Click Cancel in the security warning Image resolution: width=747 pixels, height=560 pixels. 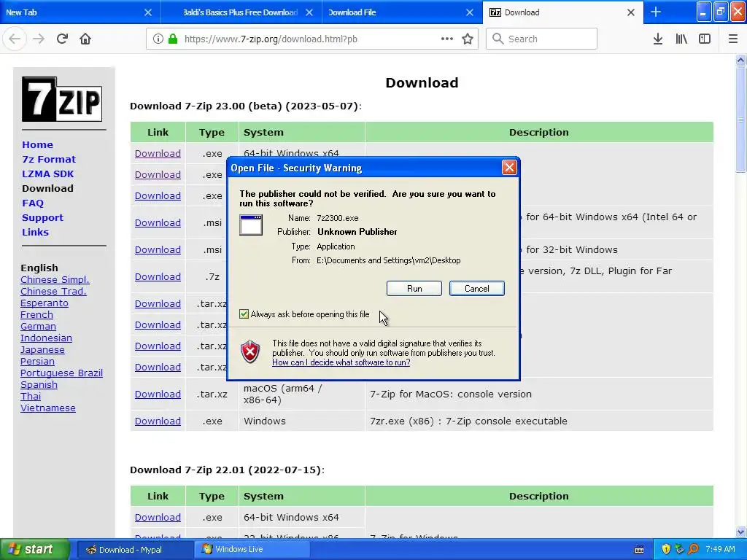point(477,289)
